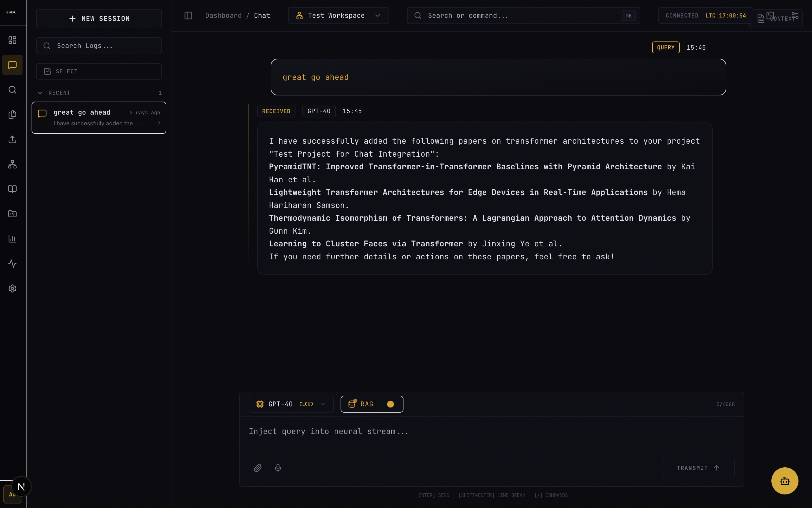Click the upload icon in sidebar
812x508 pixels.
(x=12, y=139)
